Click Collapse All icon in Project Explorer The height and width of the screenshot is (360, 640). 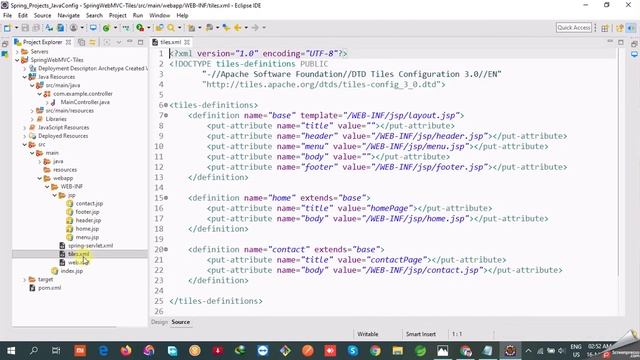pos(82,42)
